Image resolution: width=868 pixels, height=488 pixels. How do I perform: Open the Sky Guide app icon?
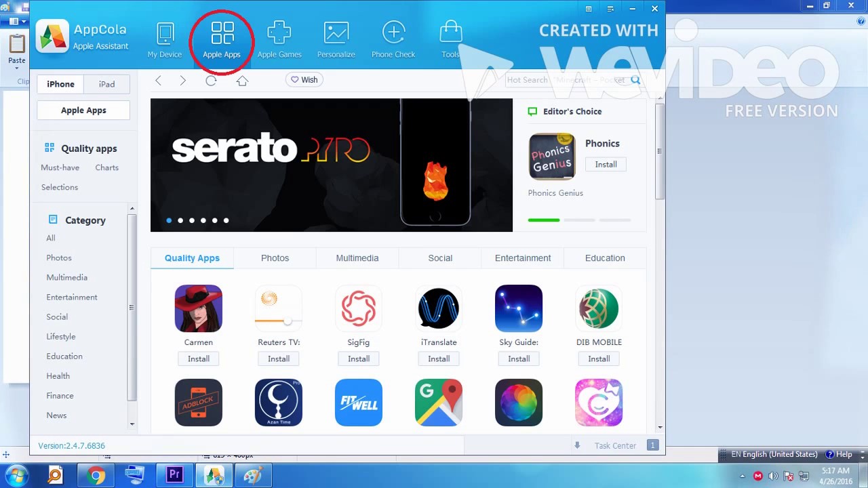[519, 308]
